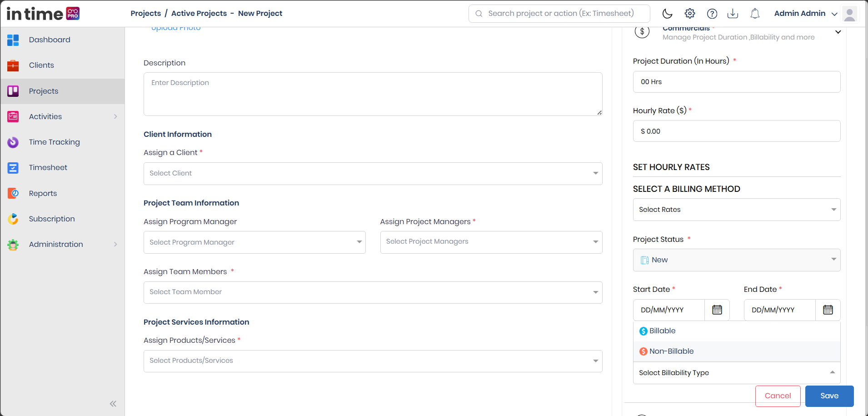Screen dimensions: 868x416
Task: Close the Select Billability Type dropdown
Action: point(737,373)
